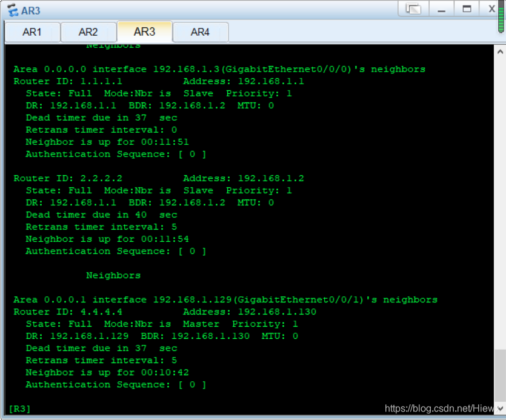Click 'Address: 192.168.1.130' text
506x420 pixels.
coord(250,312)
